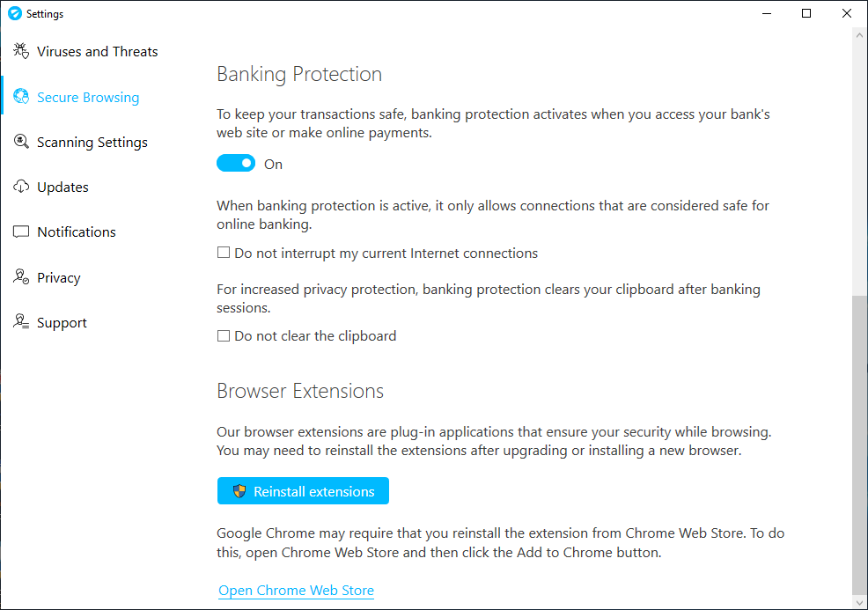Turn off the Banking Protection toggle
Screen dimensions: 868x610
[x=235, y=164]
